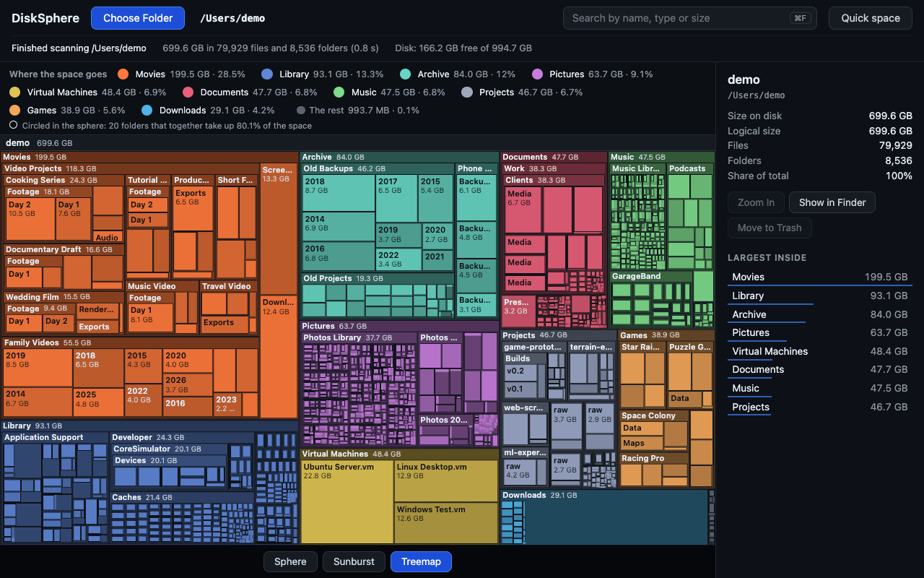The width and height of the screenshot is (924, 578).
Task: Click the Ubuntu Server.vm treemap block
Action: pos(347,502)
